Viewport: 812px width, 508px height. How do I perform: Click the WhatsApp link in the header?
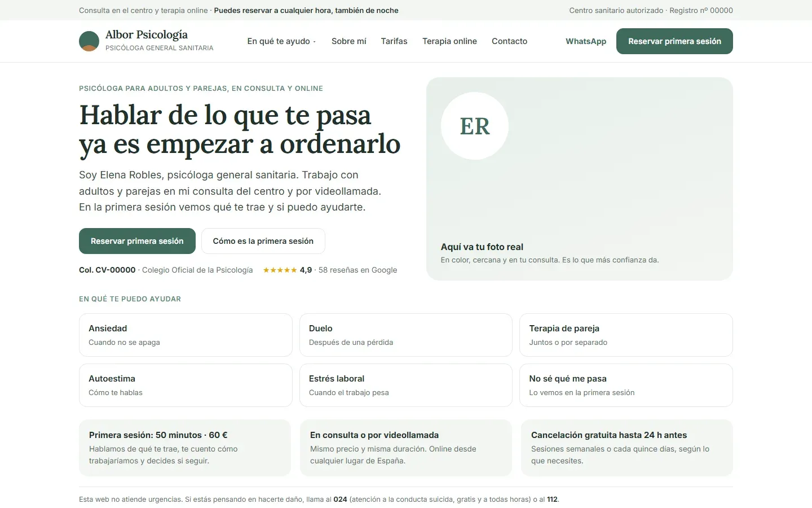(586, 41)
